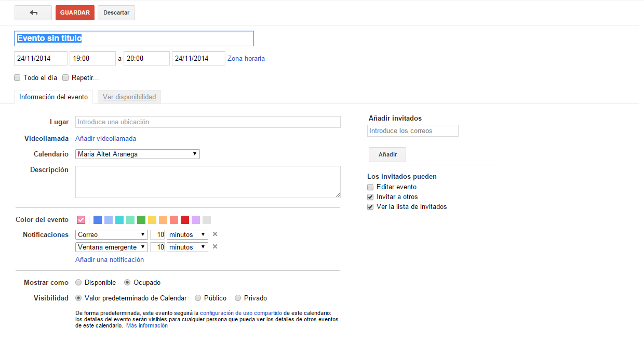Click the Lugar location input field

208,122
